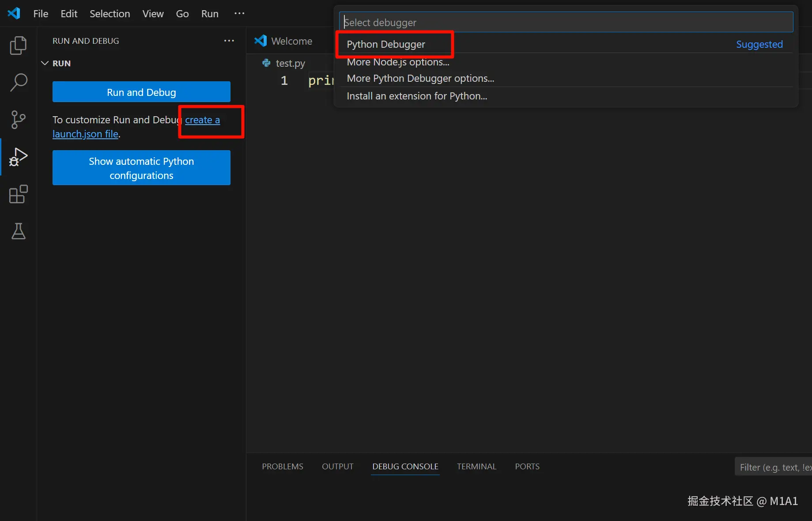Open the Source Control view icon
Screen dimensions: 812x521
18,119
